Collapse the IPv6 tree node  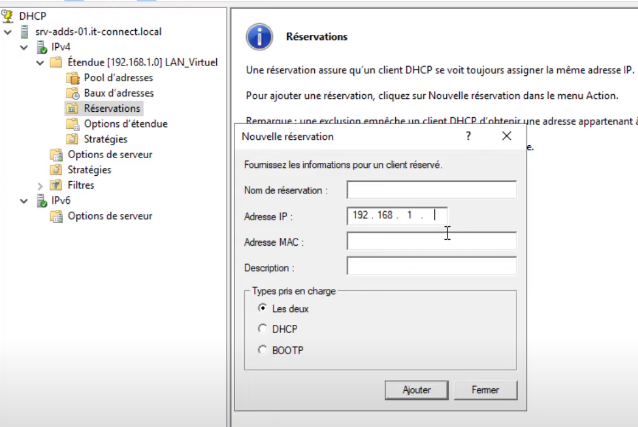(24, 201)
